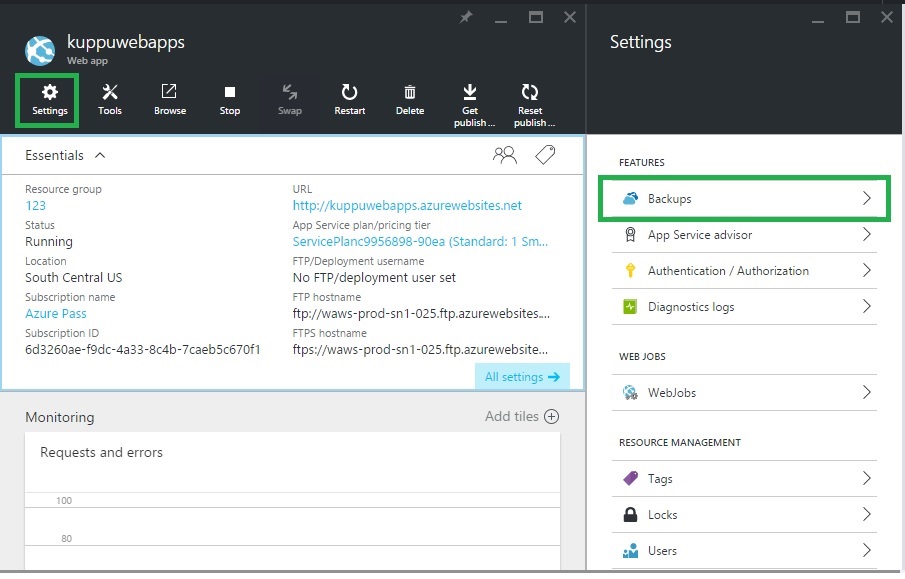905x579 pixels.
Task: Open the Users access icon in Essentials
Action: tap(505, 154)
